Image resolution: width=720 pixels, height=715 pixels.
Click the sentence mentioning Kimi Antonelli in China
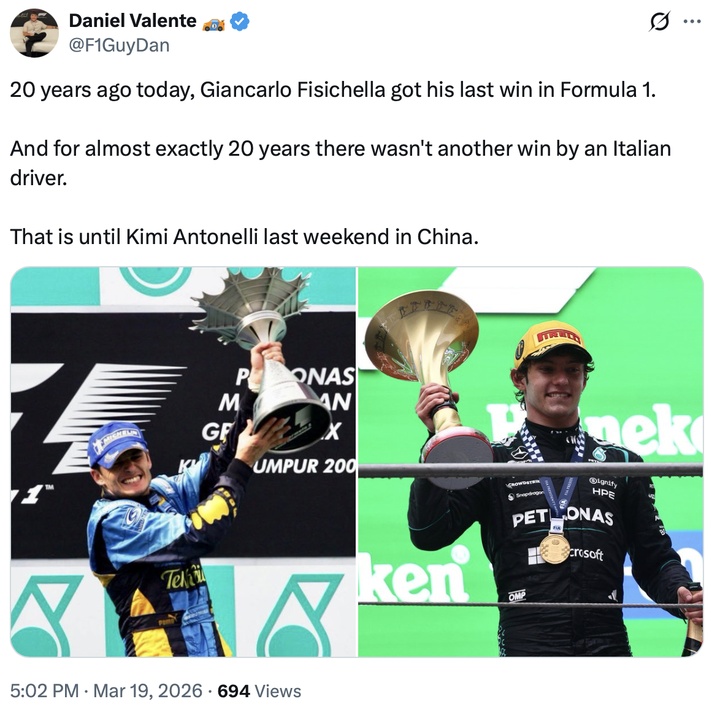tap(244, 237)
